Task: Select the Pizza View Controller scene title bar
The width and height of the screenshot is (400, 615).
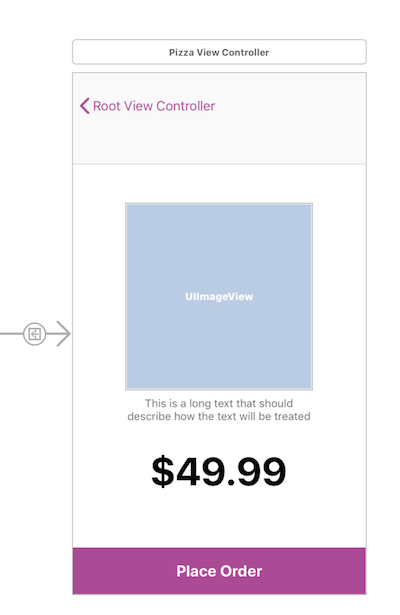Action: 219,52
